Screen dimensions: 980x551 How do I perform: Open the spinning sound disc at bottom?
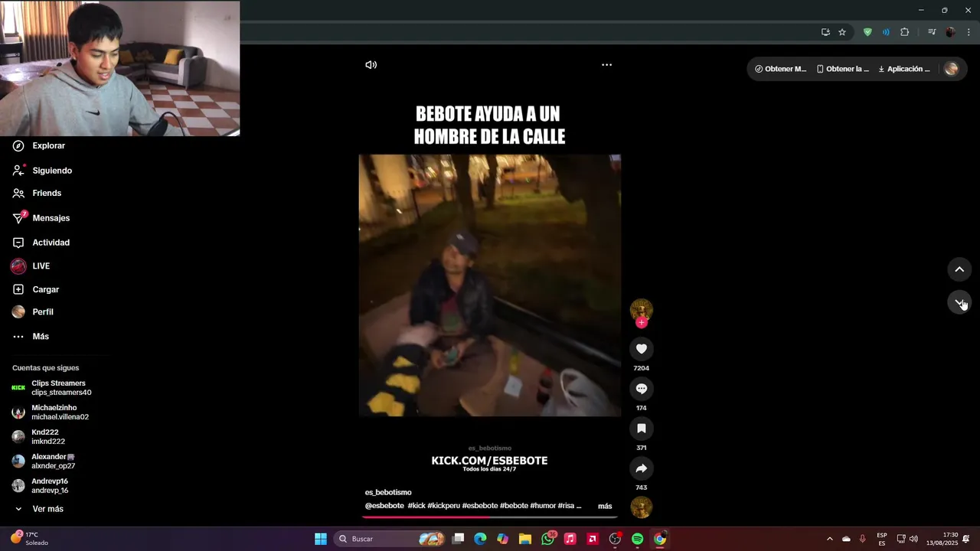click(x=642, y=507)
